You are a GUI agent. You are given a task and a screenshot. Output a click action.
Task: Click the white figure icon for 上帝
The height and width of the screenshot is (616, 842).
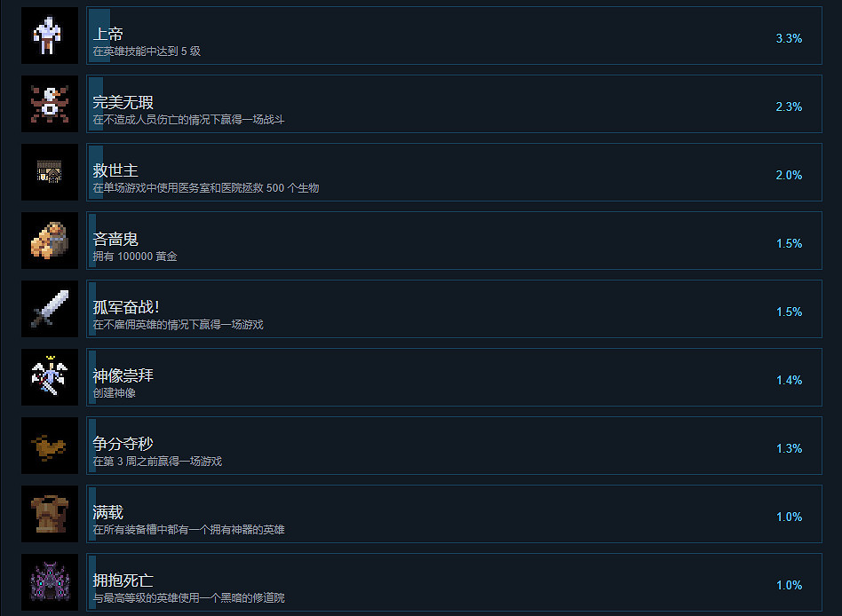50,36
